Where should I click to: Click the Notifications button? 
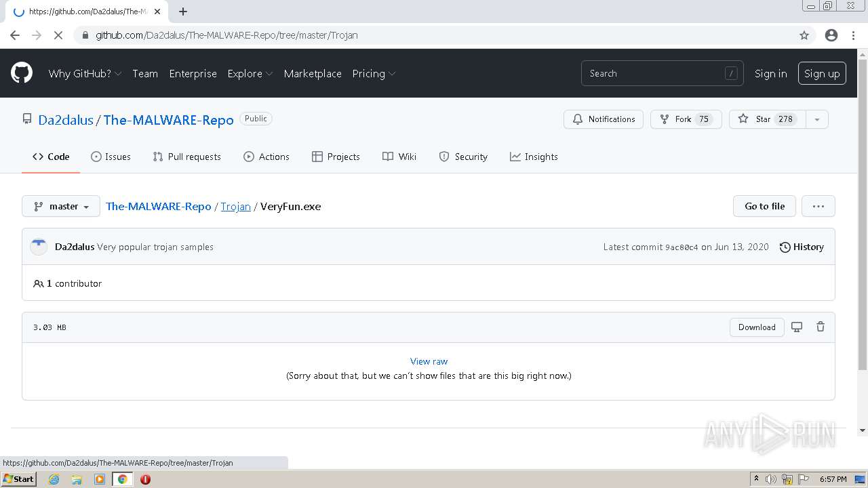(604, 119)
